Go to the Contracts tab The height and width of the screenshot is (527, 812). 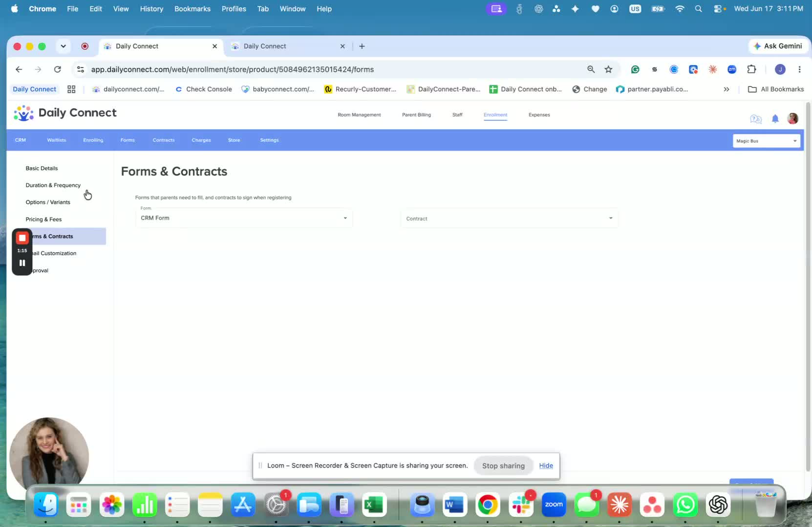[x=164, y=140]
